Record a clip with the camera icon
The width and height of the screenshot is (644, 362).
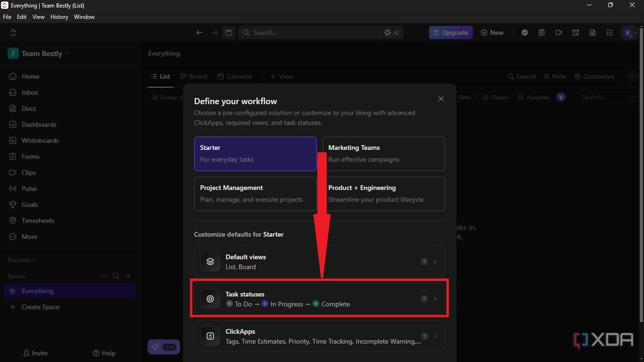click(x=559, y=33)
